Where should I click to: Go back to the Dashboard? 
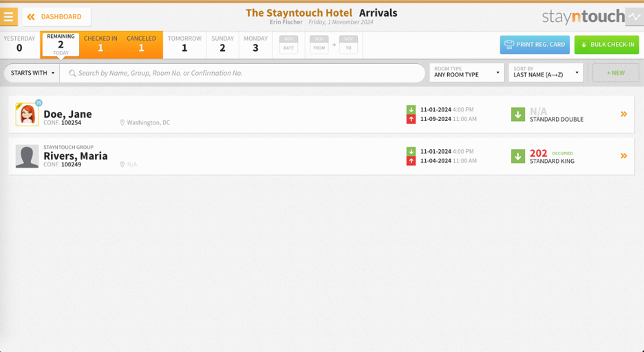click(56, 16)
